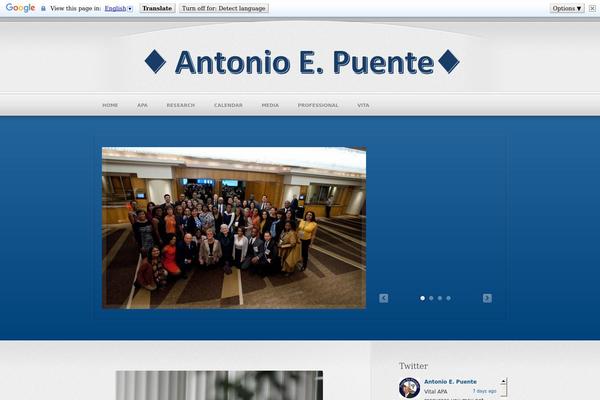The width and height of the screenshot is (600, 400).
Task: Open the CALENDAR menu item
Action: 228,105
